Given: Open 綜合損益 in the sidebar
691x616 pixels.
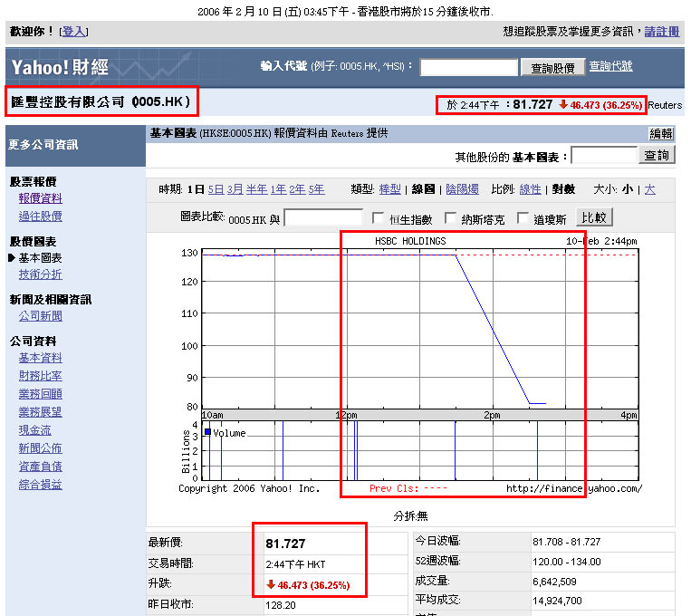Looking at the screenshot, I should pyautogui.click(x=40, y=484).
